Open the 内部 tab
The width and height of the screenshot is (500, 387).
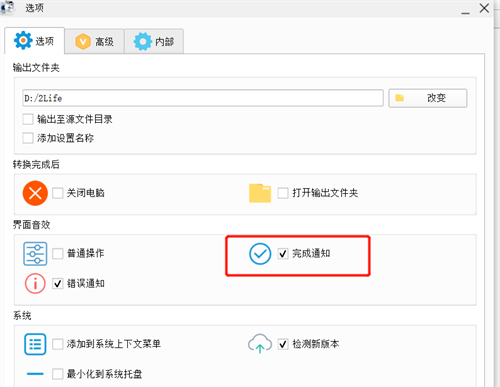(154, 42)
